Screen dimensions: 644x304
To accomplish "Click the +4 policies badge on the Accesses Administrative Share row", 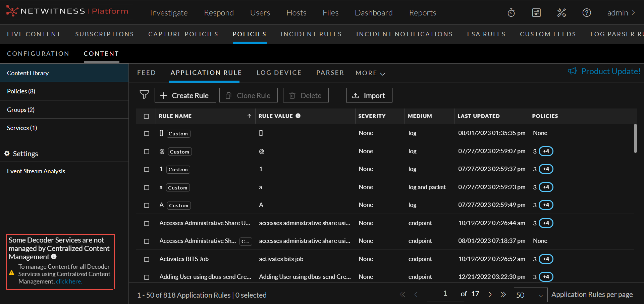I will (546, 223).
